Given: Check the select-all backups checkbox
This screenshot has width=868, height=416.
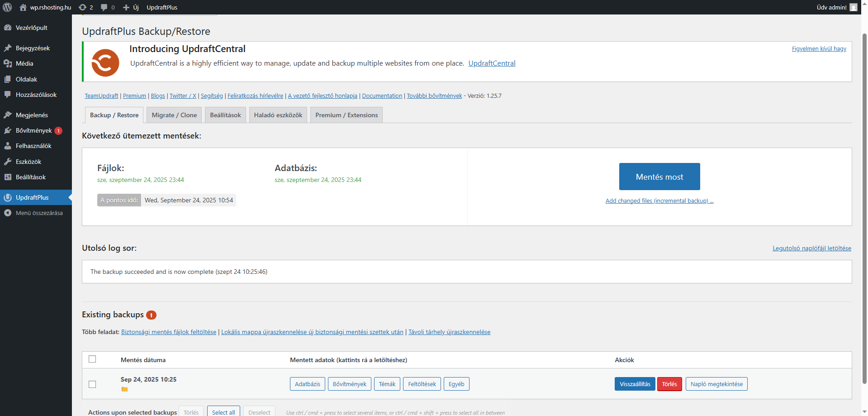Looking at the screenshot, I should 92,359.
